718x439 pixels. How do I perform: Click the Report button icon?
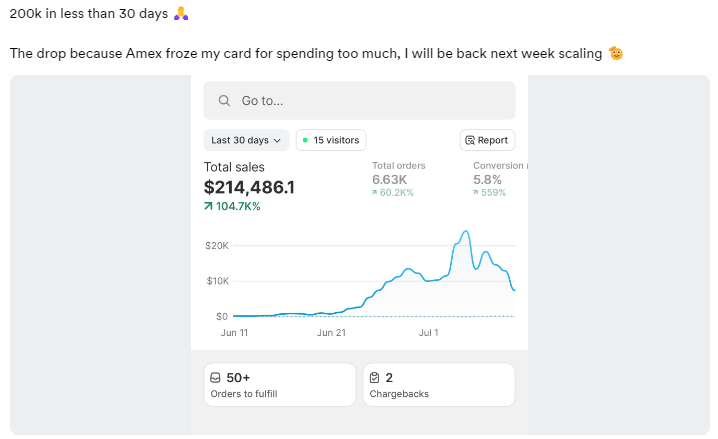pos(470,140)
